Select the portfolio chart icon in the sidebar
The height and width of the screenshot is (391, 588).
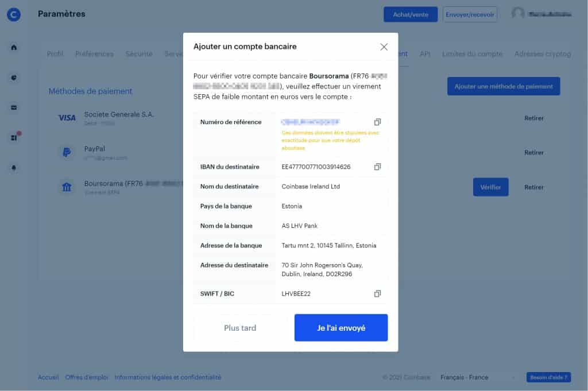[x=13, y=78]
